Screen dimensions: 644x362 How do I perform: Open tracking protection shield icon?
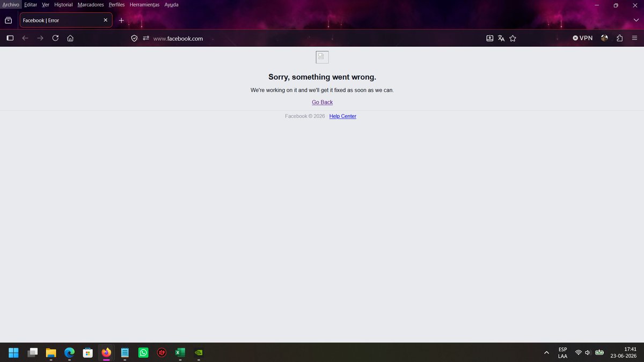click(135, 38)
